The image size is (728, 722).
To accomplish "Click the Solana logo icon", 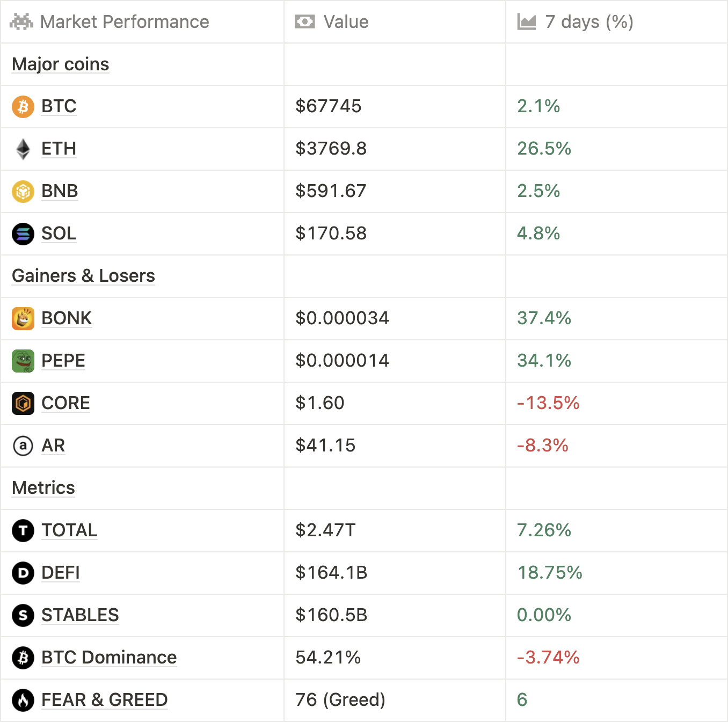I will click(23, 234).
